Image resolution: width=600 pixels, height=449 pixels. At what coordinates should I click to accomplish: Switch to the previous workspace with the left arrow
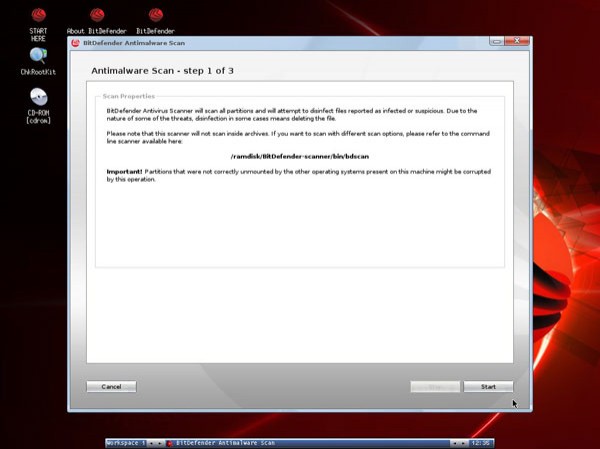[151, 443]
